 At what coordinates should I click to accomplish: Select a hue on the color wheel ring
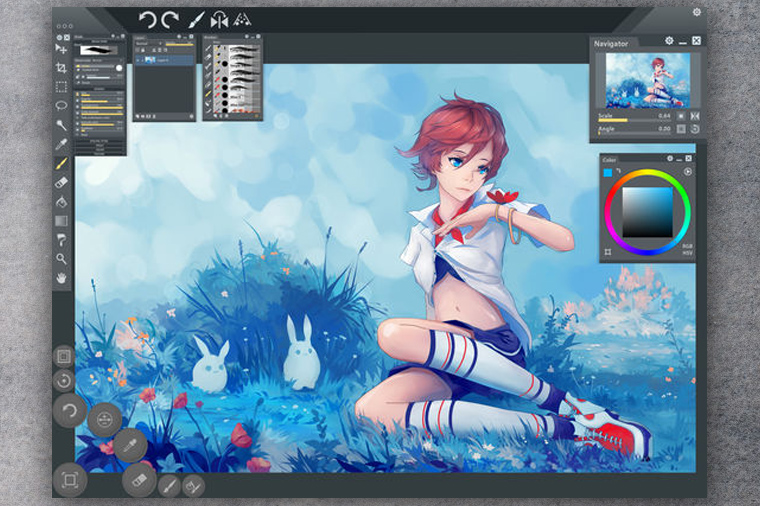[x=648, y=173]
